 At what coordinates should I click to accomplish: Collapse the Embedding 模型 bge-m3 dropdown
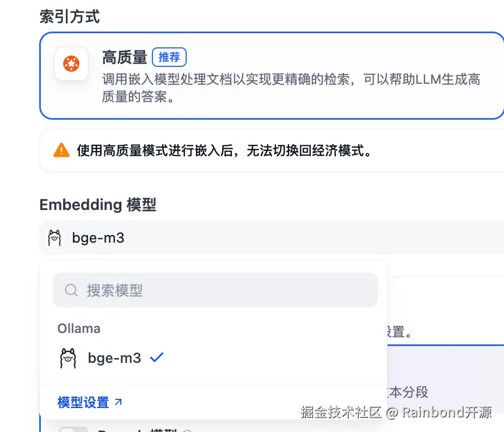tap(272, 238)
